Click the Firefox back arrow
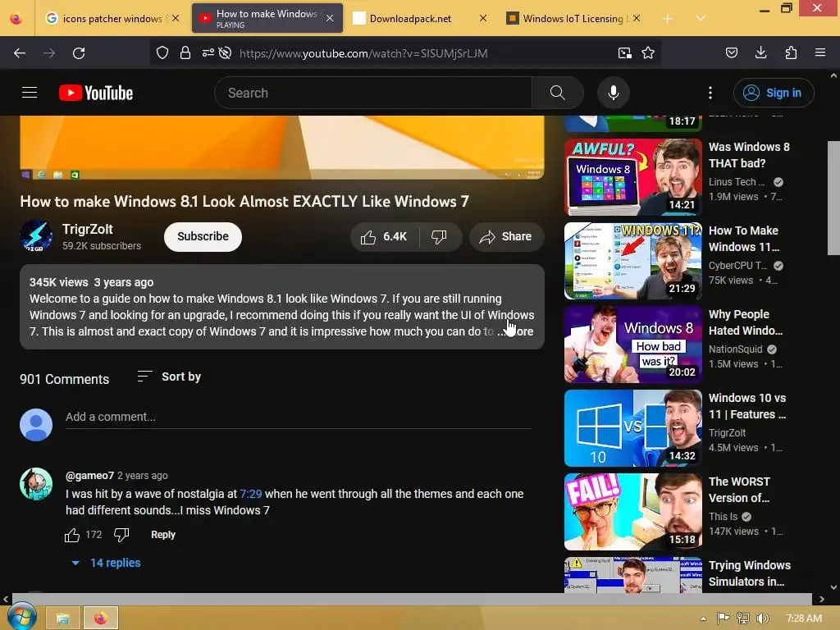 coord(20,53)
